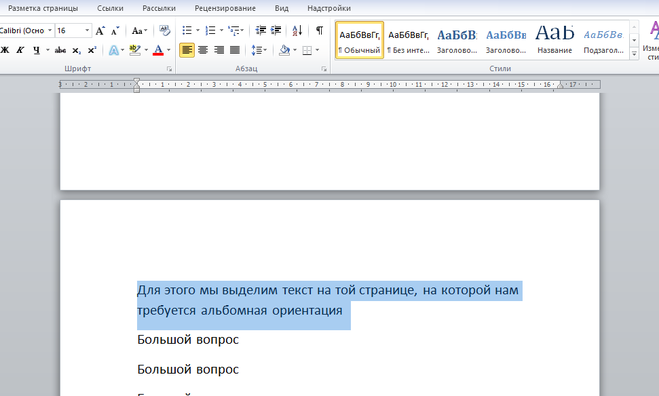Expand the full styles gallery
This screenshot has height=396, width=659.
(634, 53)
